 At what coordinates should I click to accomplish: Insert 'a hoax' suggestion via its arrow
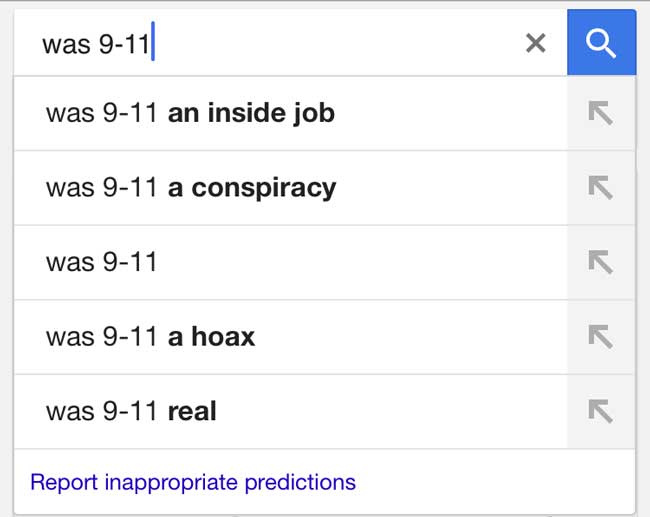click(x=600, y=336)
